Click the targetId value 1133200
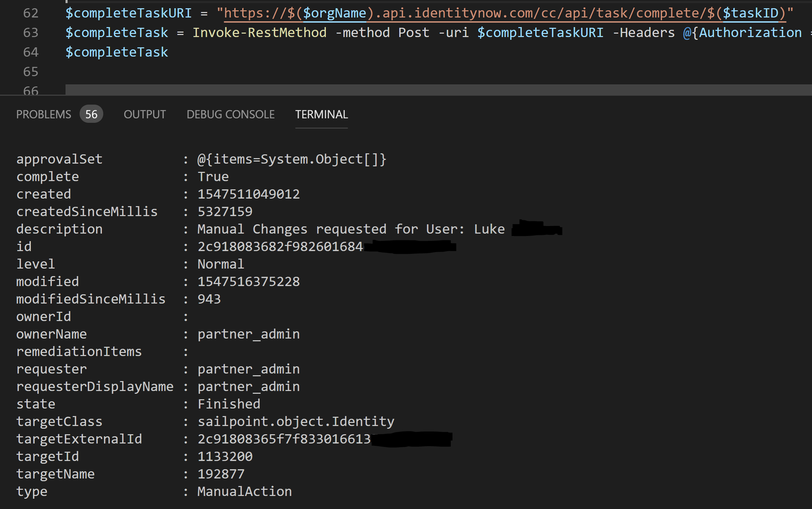Image resolution: width=812 pixels, height=509 pixels. [x=225, y=457]
